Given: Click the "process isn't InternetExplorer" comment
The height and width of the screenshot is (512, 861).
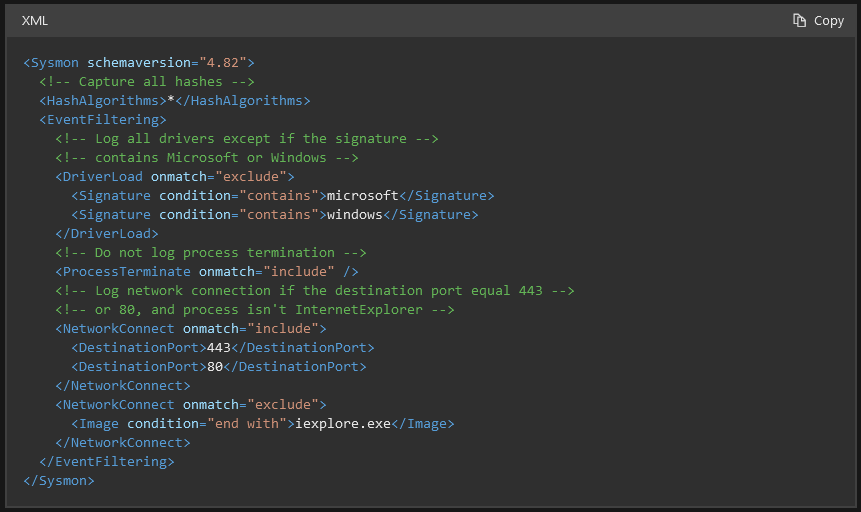Looking at the screenshot, I should click(x=255, y=310).
